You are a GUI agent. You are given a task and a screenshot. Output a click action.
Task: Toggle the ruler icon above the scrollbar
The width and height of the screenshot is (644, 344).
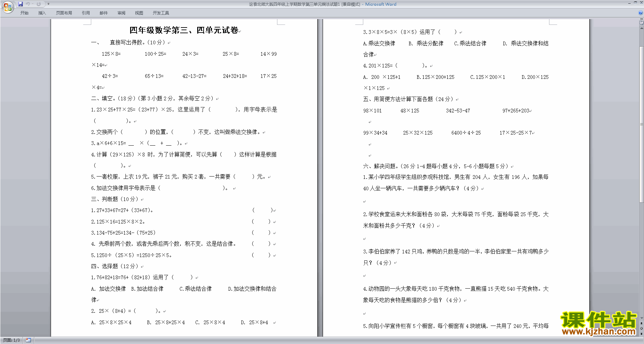tap(642, 22)
